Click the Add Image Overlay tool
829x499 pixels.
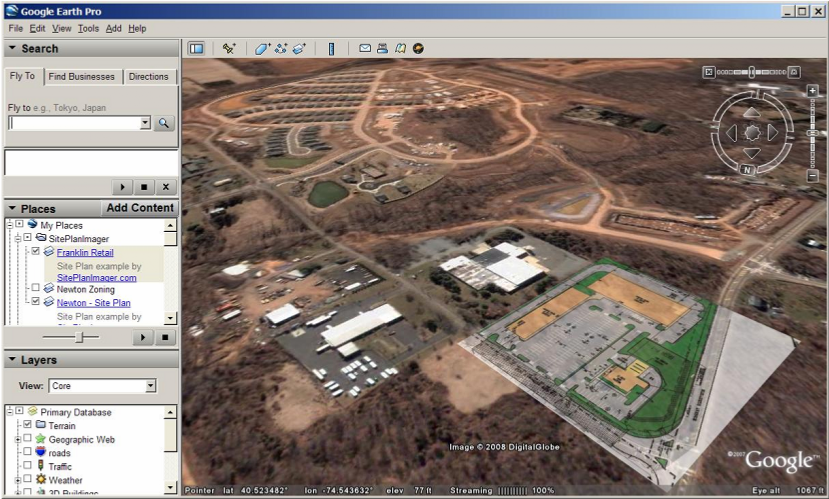tap(299, 49)
